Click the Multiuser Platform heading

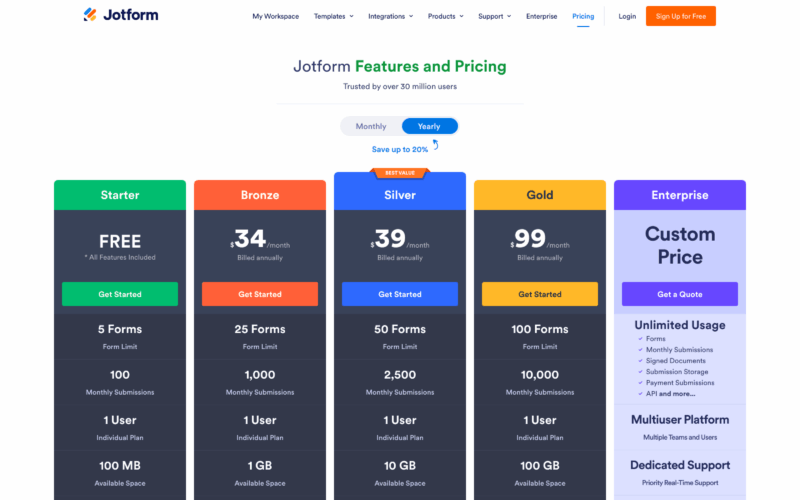click(680, 420)
